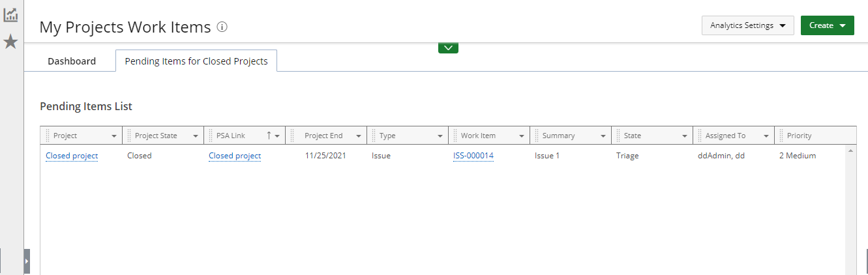Click the drag handle of Work Item column

point(455,136)
